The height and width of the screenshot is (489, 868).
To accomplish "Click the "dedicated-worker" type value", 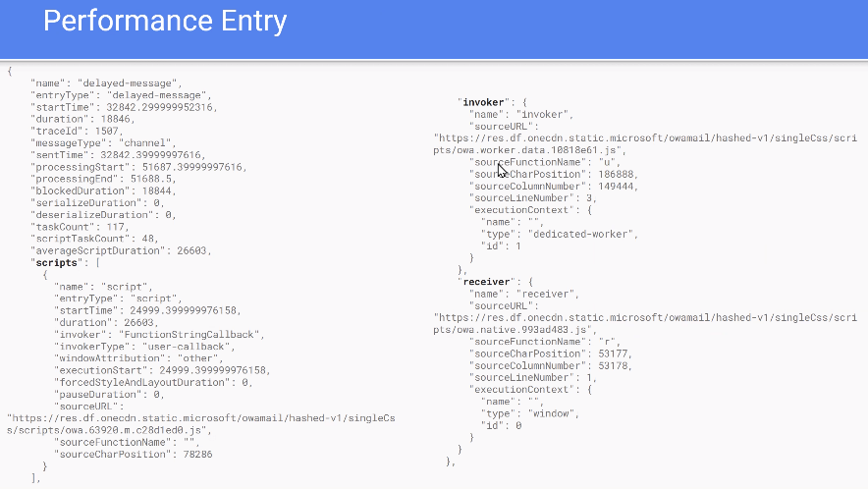I will point(581,234).
